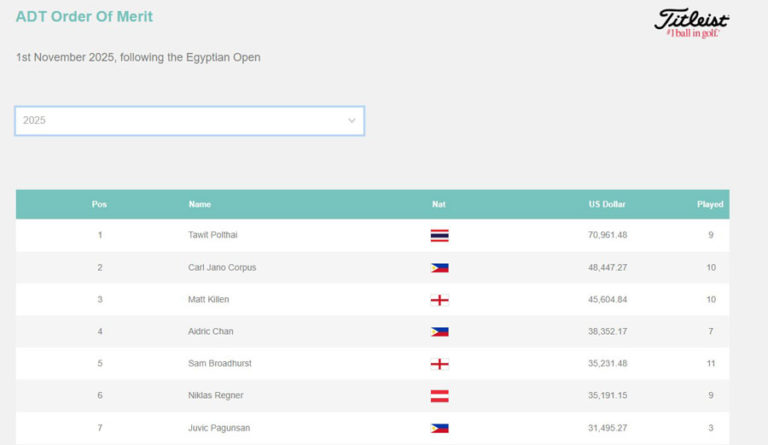Open Tawit Polthai player name
The width and height of the screenshot is (768, 445).
213,236
